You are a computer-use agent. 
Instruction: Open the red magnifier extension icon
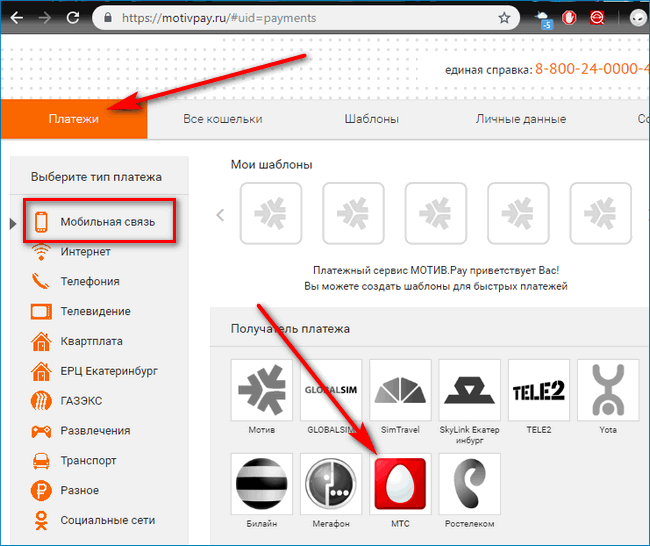click(x=597, y=18)
